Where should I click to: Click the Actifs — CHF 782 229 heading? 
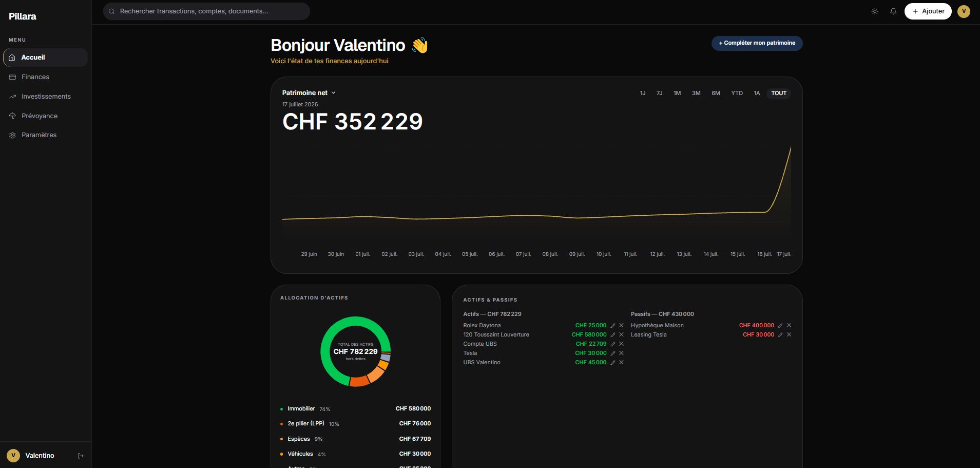click(x=492, y=314)
